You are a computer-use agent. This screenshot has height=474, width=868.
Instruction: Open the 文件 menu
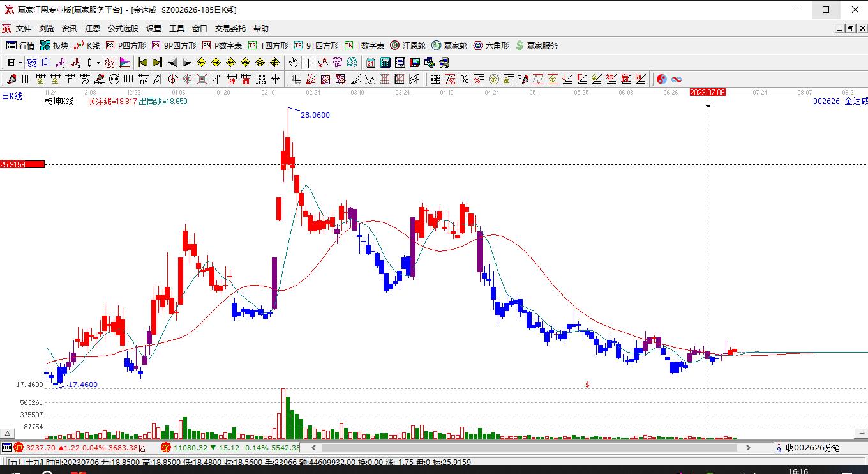tap(24, 28)
